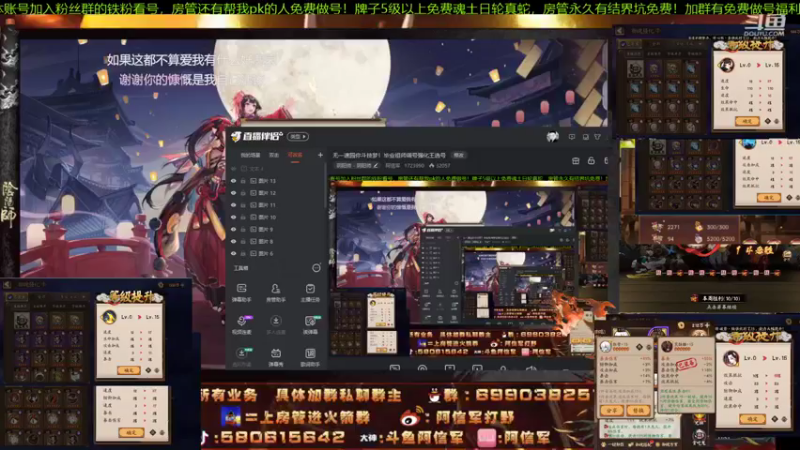Hide the 图片 8 layer
This screenshot has height=450, width=800.
tap(234, 241)
